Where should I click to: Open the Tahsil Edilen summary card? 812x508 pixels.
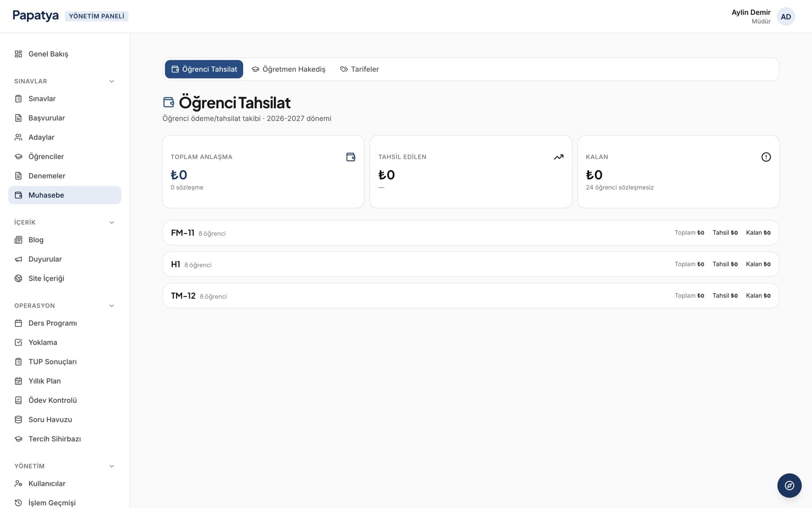(x=471, y=172)
